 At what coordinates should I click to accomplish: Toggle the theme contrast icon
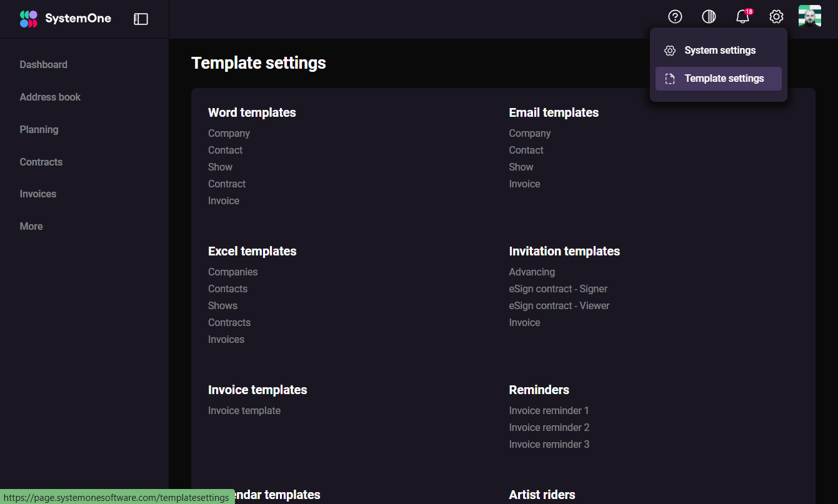(709, 16)
